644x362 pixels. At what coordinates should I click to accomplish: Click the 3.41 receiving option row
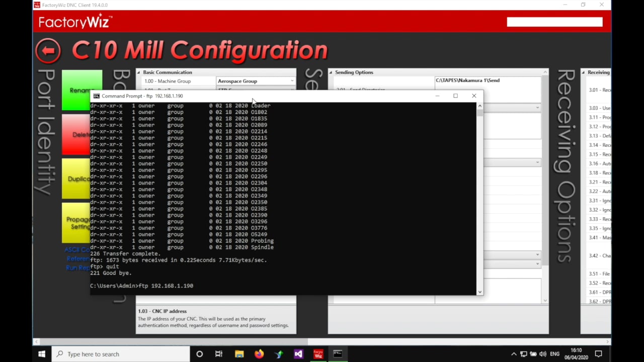[599, 237]
